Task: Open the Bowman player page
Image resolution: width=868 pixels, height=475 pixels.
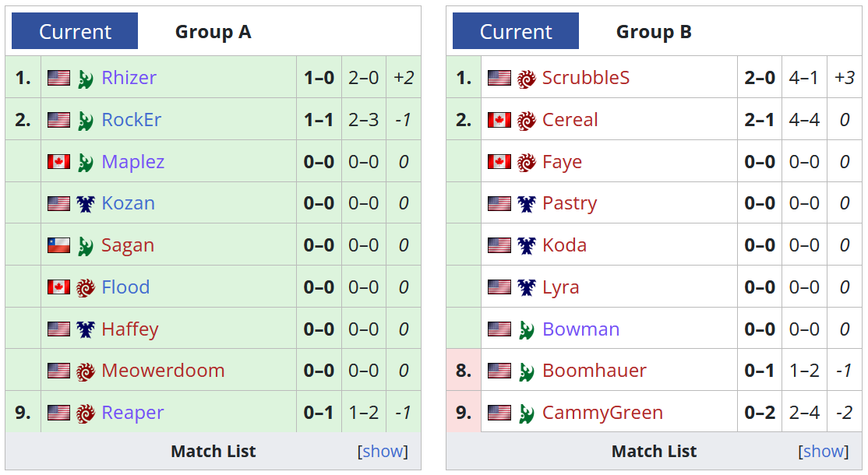Action: point(580,329)
